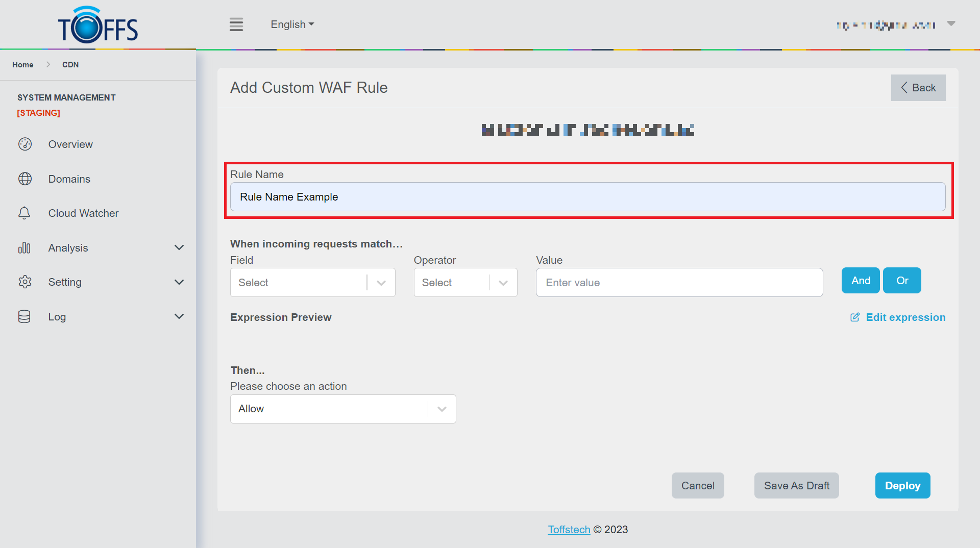The width and height of the screenshot is (980, 548).
Task: Click the hamburger menu icon
Action: [x=236, y=24]
